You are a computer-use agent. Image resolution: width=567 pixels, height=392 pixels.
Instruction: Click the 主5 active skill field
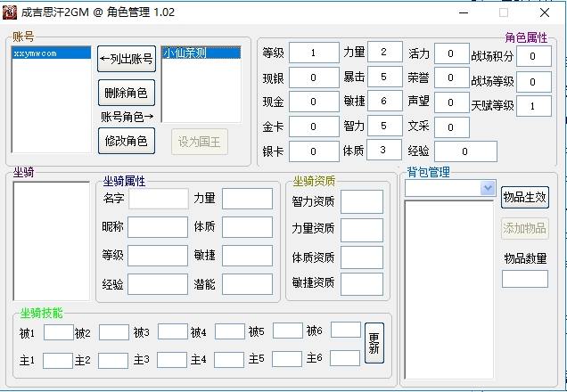point(287,359)
